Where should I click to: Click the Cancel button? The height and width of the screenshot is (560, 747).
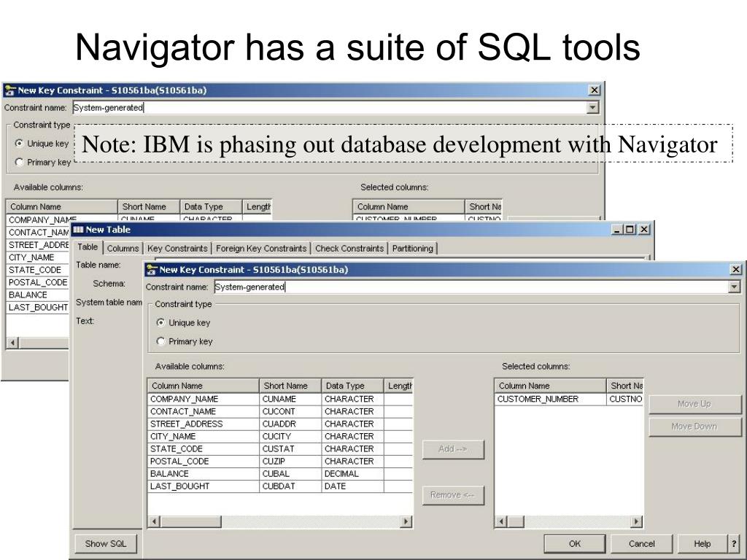(641, 543)
